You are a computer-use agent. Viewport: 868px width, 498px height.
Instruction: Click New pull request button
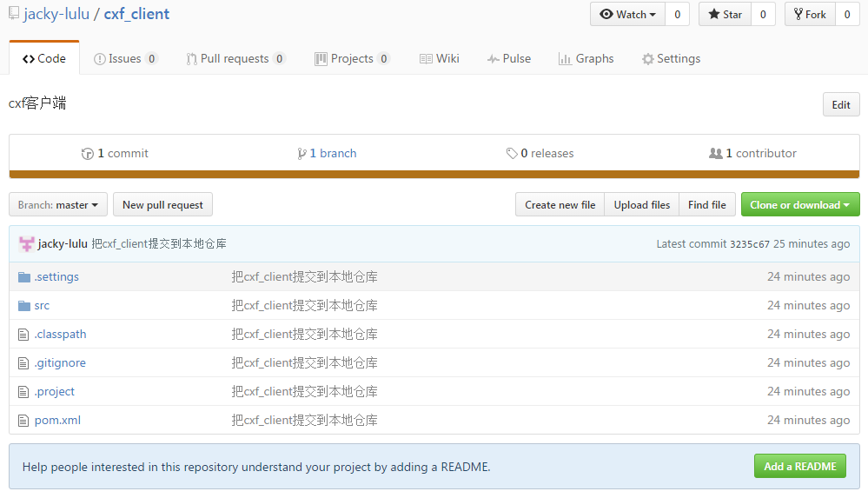(x=162, y=205)
